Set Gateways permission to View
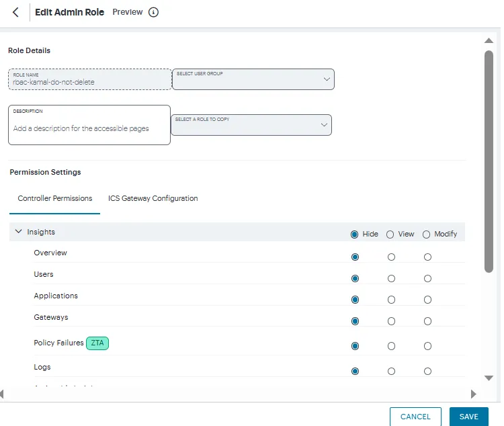The width and height of the screenshot is (504, 426). (391, 321)
